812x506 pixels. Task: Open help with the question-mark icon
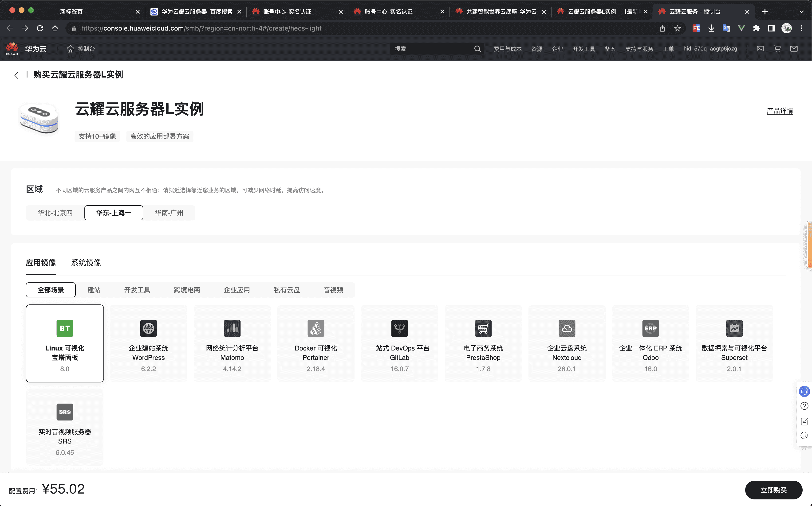pos(805,406)
